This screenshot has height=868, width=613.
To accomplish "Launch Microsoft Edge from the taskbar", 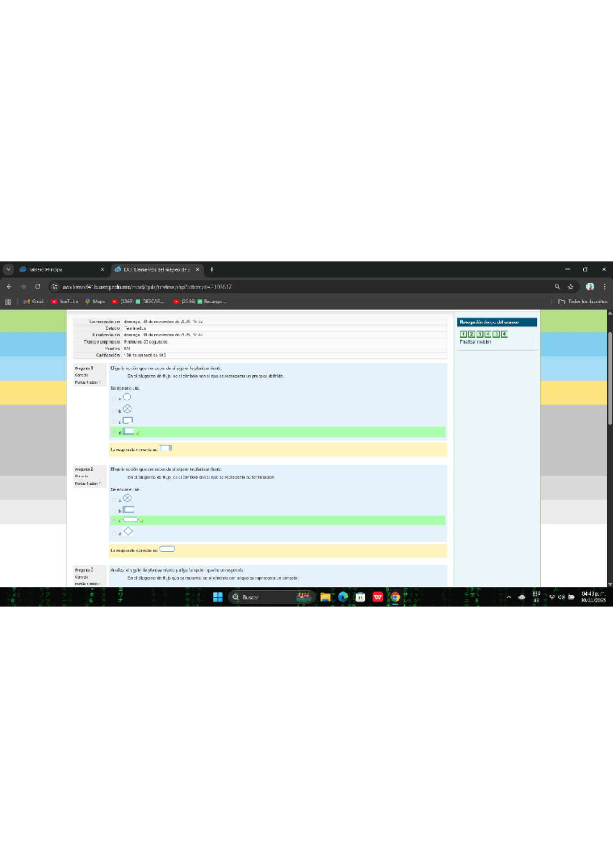I will [343, 597].
